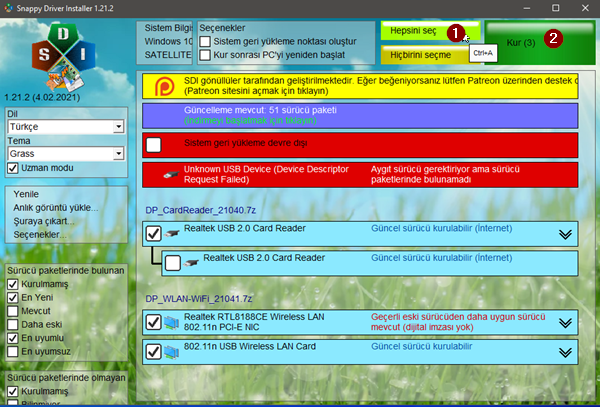Toggle the Uzman modu checkbox
The width and height of the screenshot is (600, 407).
[x=13, y=168]
